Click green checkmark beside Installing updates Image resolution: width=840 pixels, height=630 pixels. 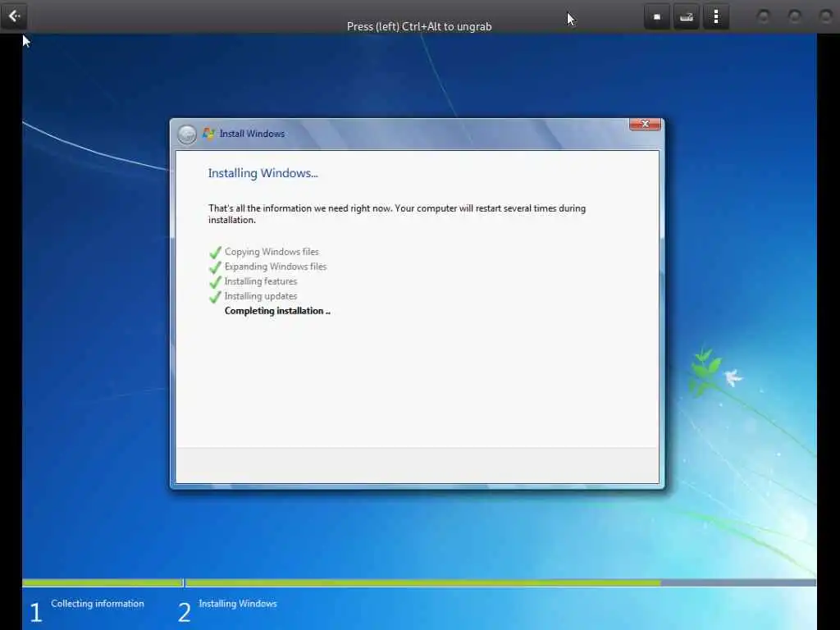pyautogui.click(x=216, y=296)
